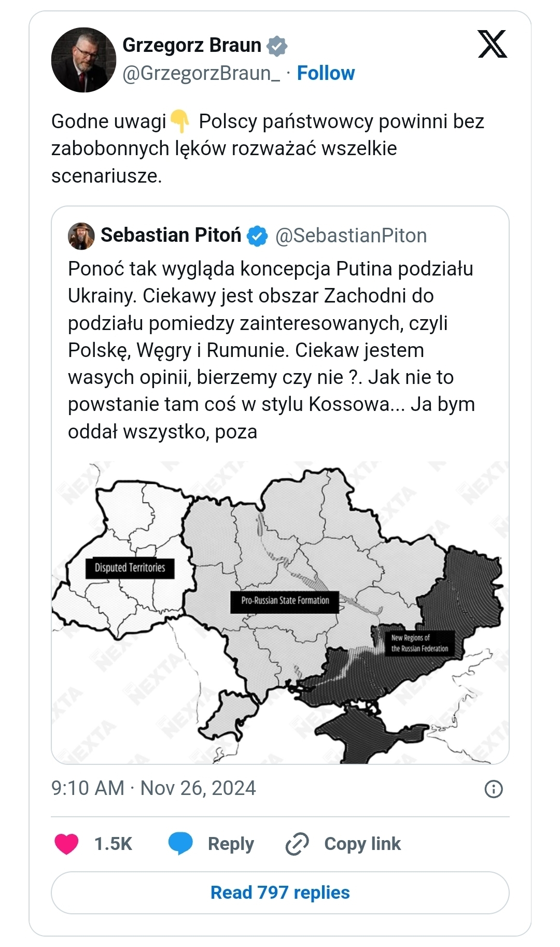Screen dimensions: 560x947
Task: Click the X logo icon
Action: 492,45
